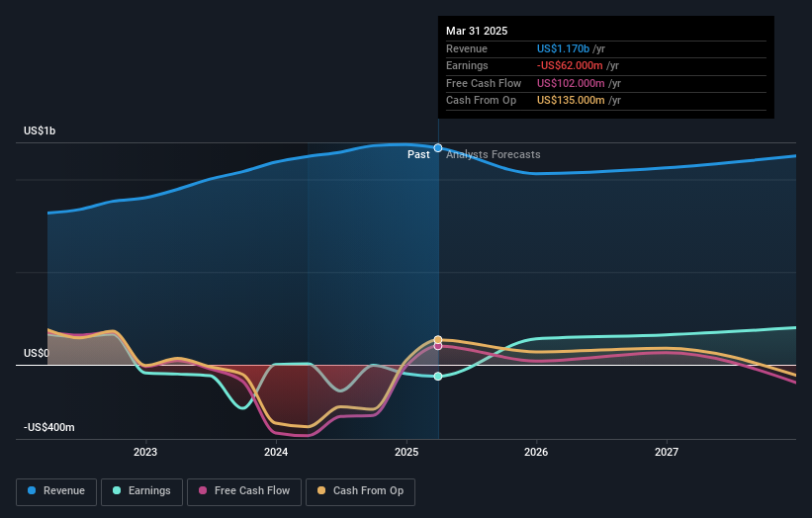
Task: Click the Cash From Op row label in tooltip
Action: 481,101
